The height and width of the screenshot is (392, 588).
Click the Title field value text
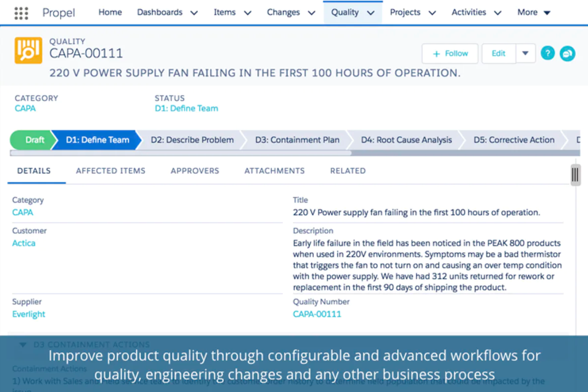click(x=417, y=212)
